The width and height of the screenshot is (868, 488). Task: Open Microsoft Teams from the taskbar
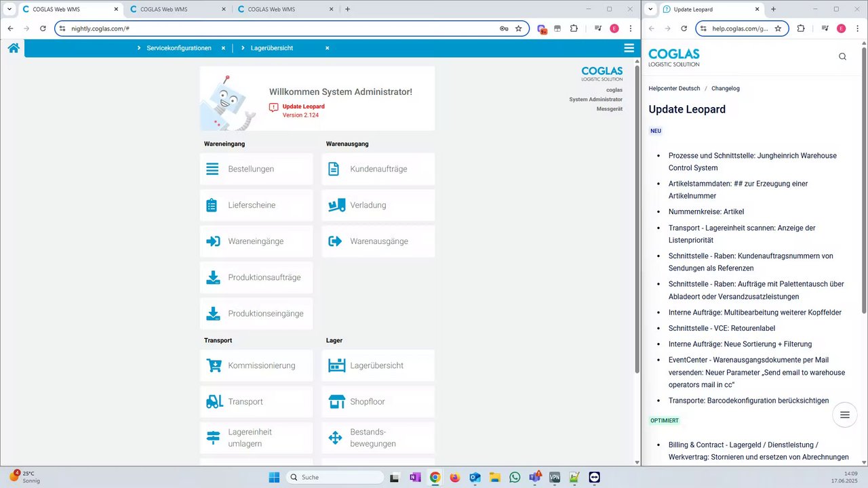(x=535, y=477)
